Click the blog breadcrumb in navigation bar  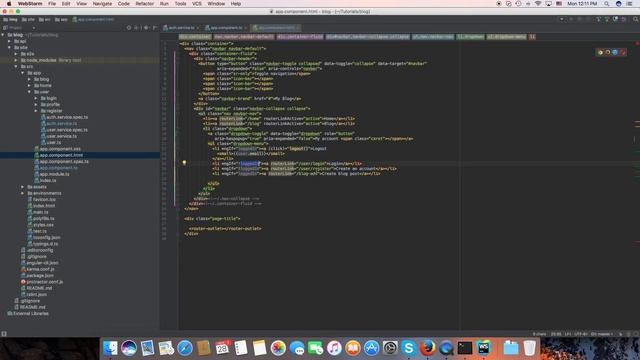10,19
